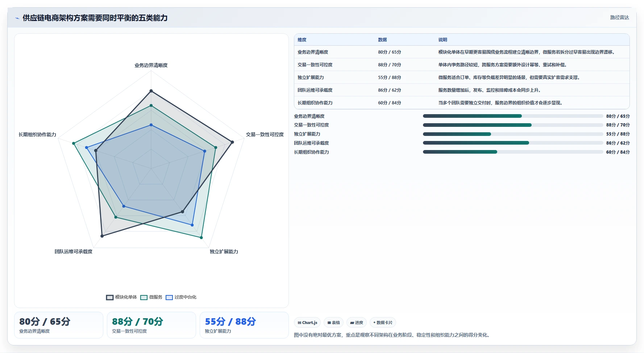Click the progress list label 长期组织协作能力

pos(311,152)
